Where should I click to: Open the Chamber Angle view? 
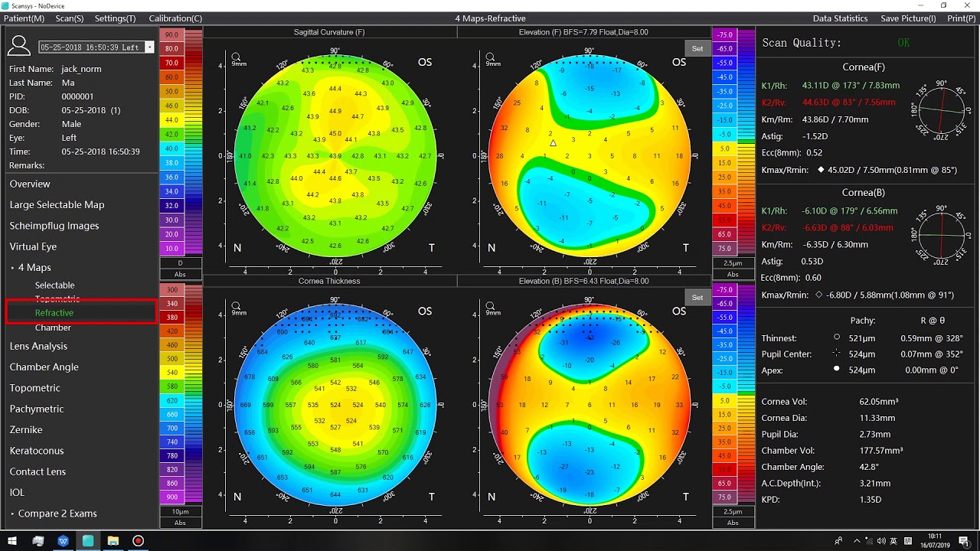click(x=44, y=367)
